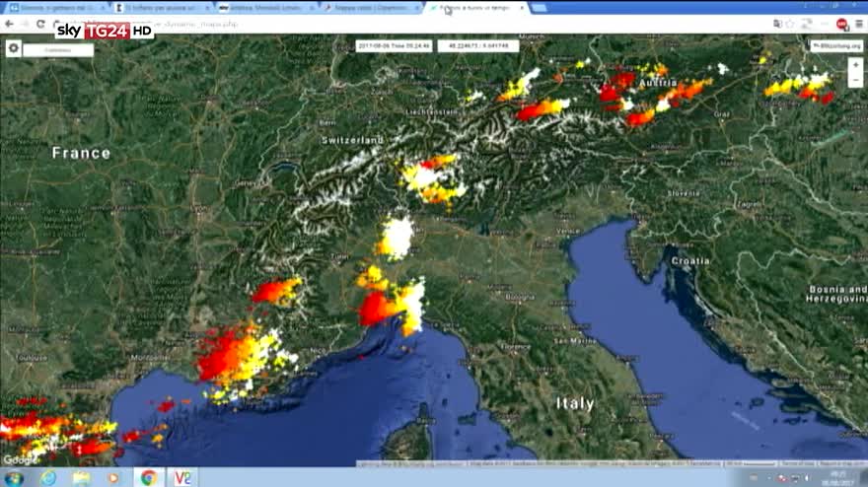Click the Windows Start button
The height and width of the screenshot is (487, 868).
point(14,478)
